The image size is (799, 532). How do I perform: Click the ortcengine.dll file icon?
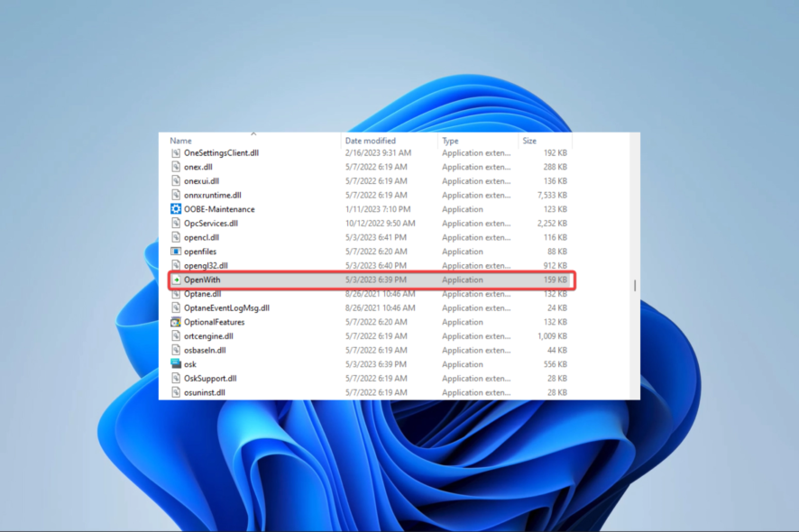coord(176,336)
